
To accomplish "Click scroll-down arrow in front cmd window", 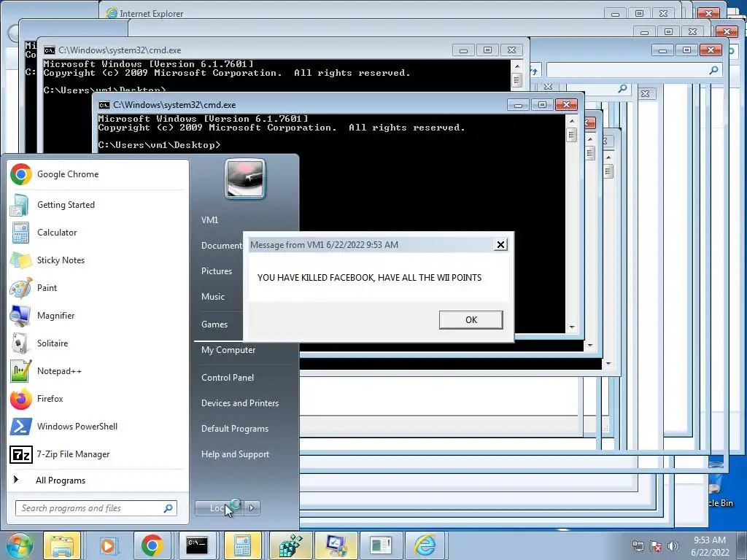I will (572, 327).
